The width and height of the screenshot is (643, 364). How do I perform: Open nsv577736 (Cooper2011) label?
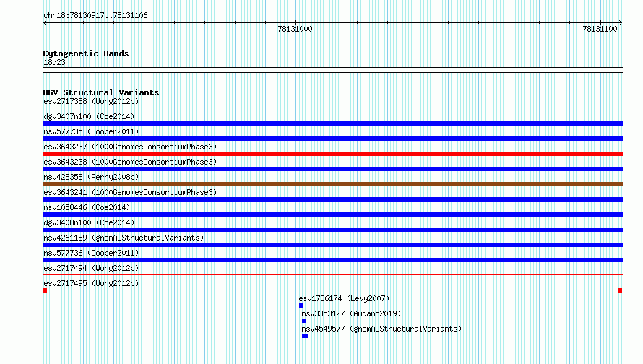click(91, 253)
